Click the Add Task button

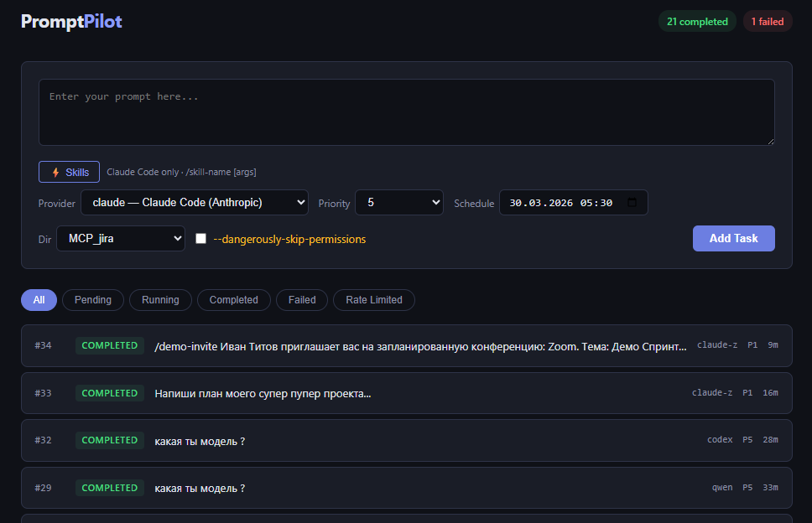734,239
